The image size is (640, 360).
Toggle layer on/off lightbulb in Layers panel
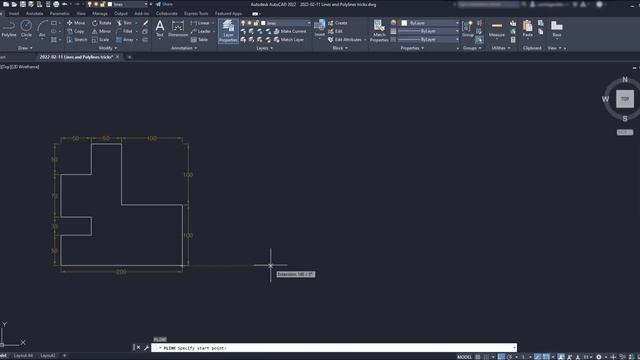pos(243,23)
